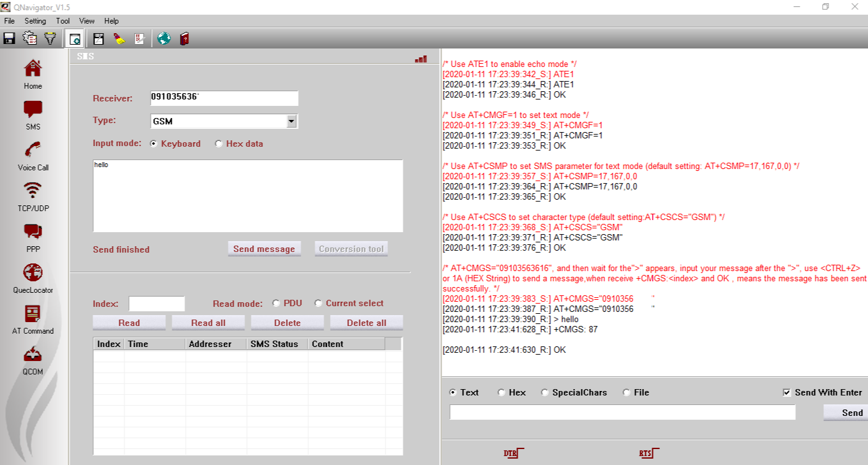Screen dimensions: 868x465
Task: Open the File menu
Action: pos(9,21)
